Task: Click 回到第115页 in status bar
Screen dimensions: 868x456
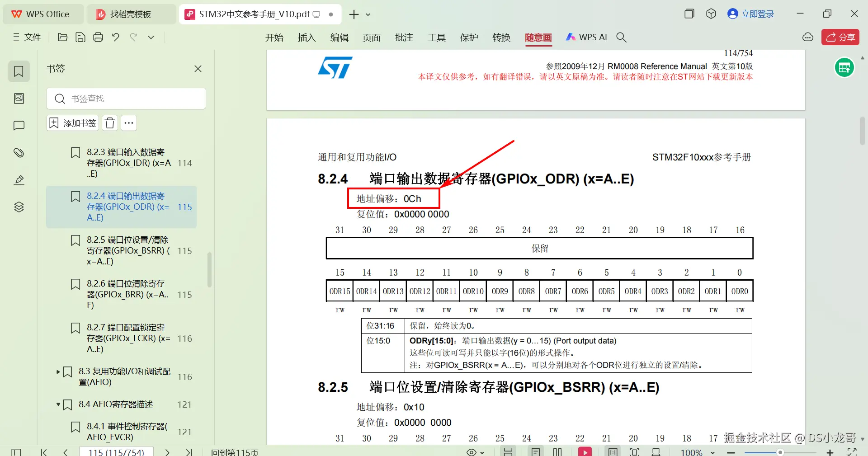Action: tap(235, 452)
